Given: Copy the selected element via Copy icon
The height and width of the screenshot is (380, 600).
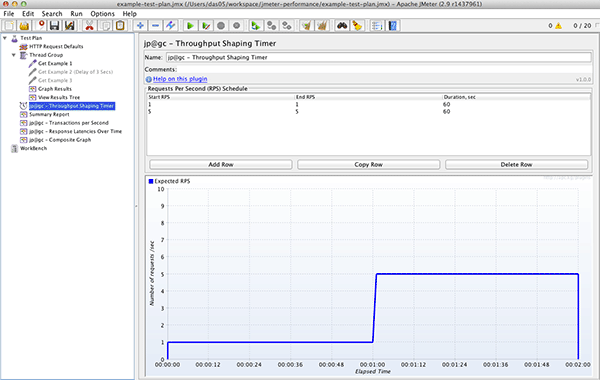Looking at the screenshot, I should pos(105,26).
